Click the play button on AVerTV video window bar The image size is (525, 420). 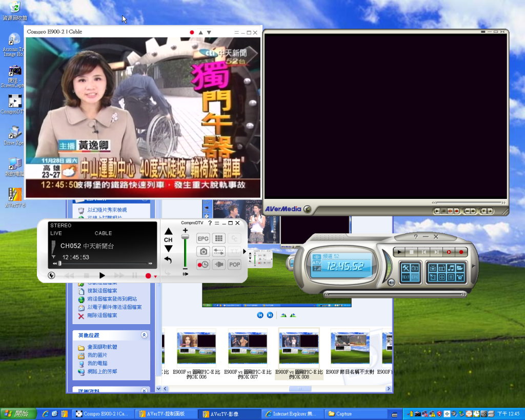(437, 211)
